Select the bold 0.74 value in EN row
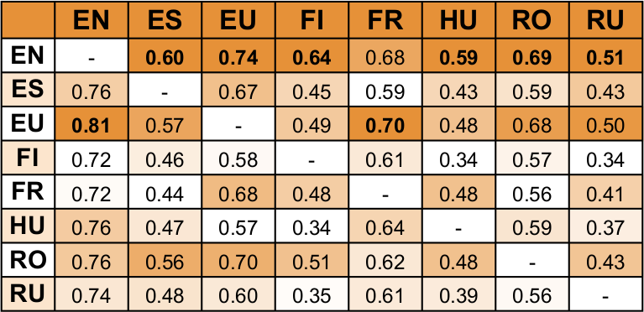 (238, 56)
